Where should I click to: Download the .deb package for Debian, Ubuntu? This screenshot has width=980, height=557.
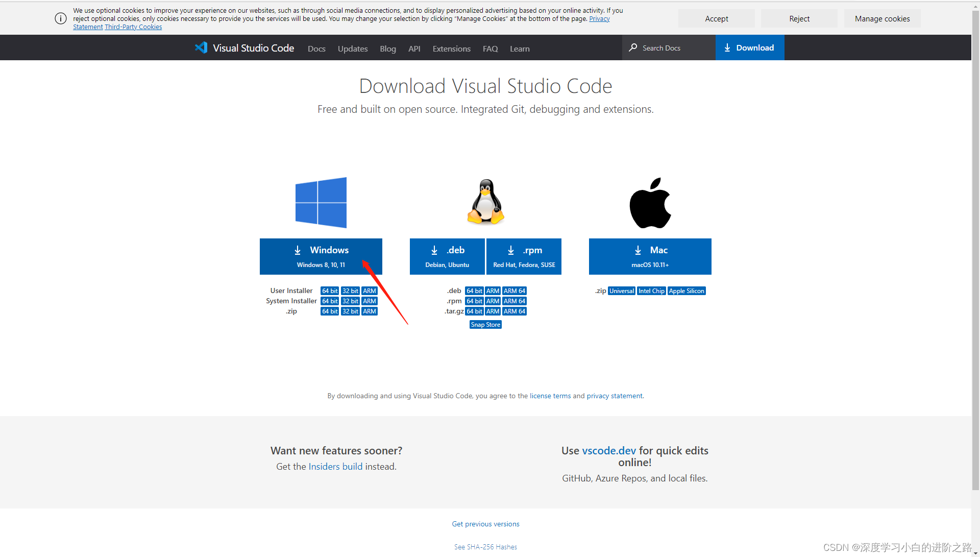point(447,256)
